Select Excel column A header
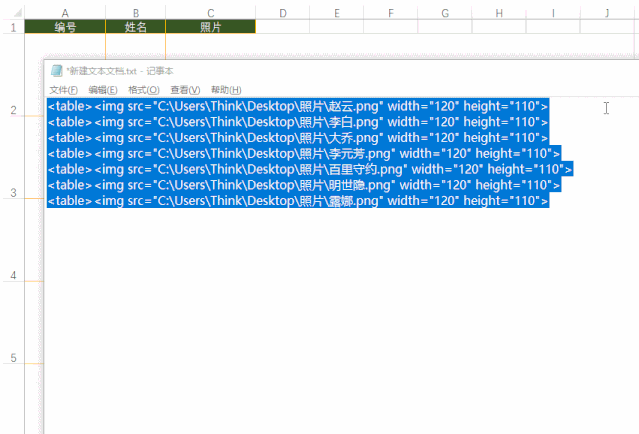The height and width of the screenshot is (434, 639). (x=65, y=13)
